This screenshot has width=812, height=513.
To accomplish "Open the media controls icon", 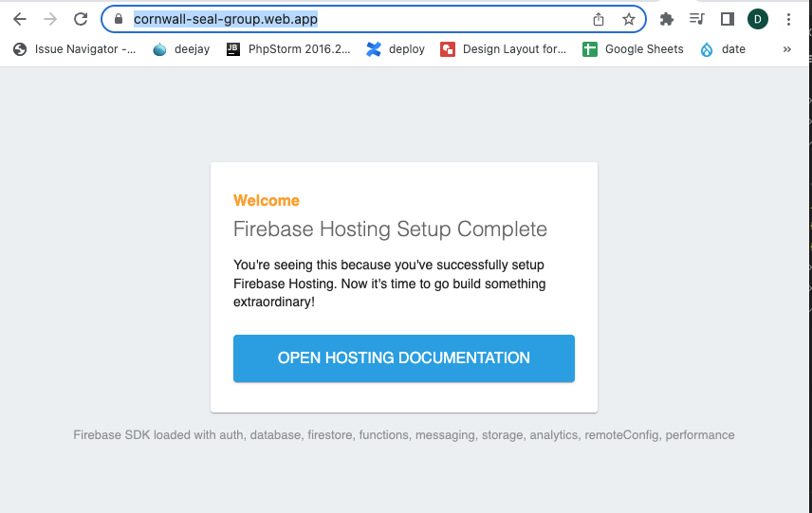I will (x=697, y=19).
